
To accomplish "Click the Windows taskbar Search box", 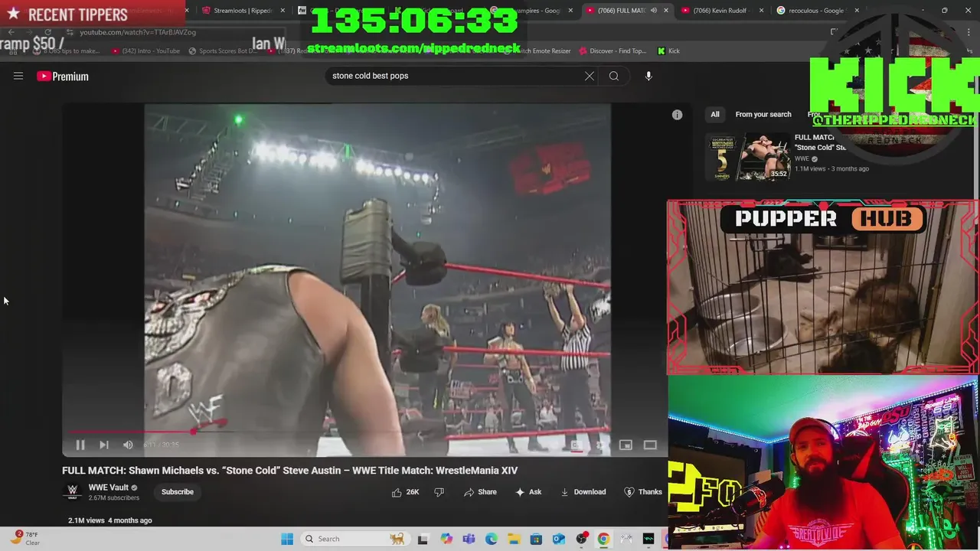I will pos(355,539).
